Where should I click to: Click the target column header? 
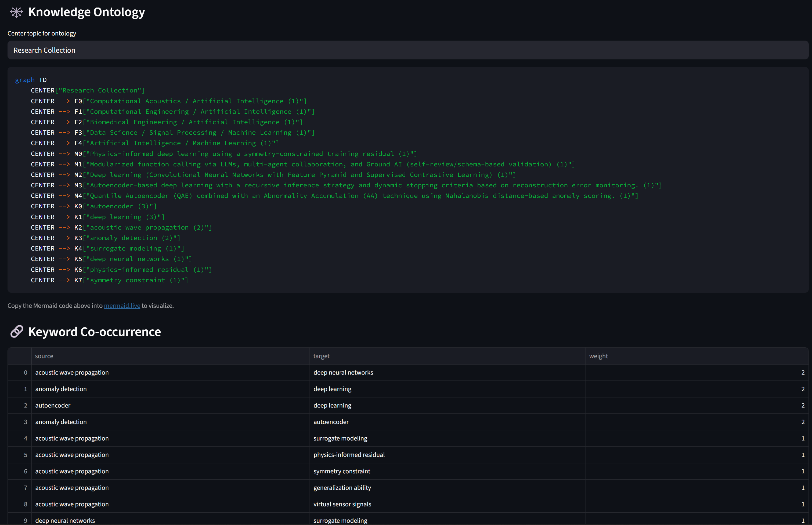pyautogui.click(x=447, y=356)
